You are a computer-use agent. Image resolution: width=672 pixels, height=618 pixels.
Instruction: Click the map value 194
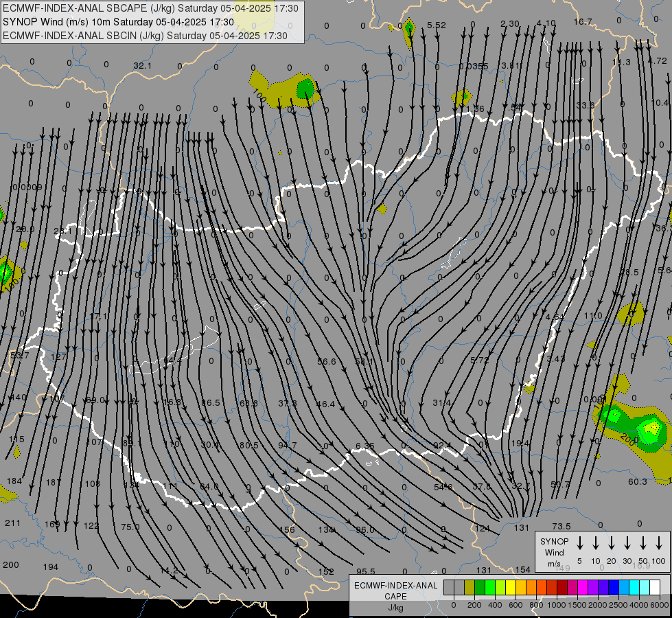click(x=51, y=567)
